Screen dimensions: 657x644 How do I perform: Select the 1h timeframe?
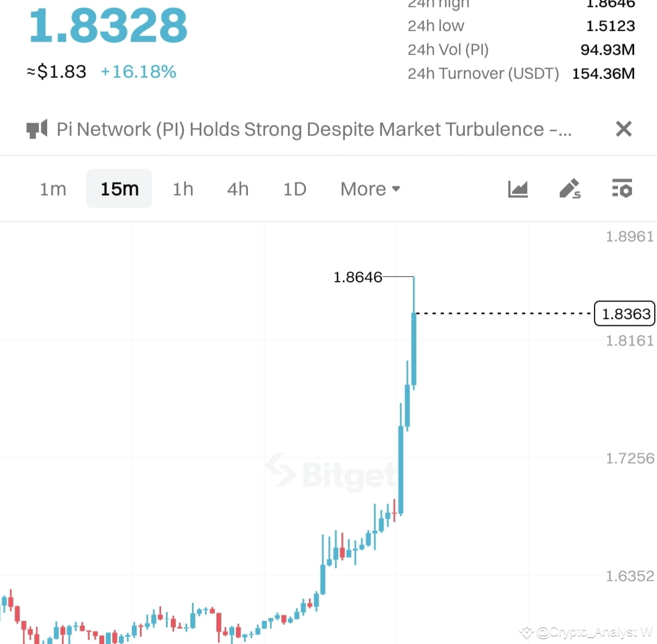tap(183, 189)
